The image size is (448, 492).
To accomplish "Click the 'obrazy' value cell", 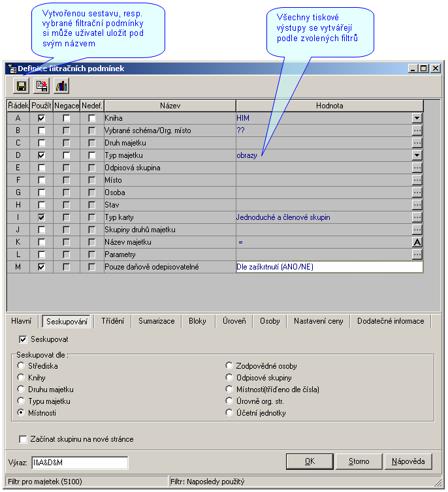I will click(x=324, y=155).
